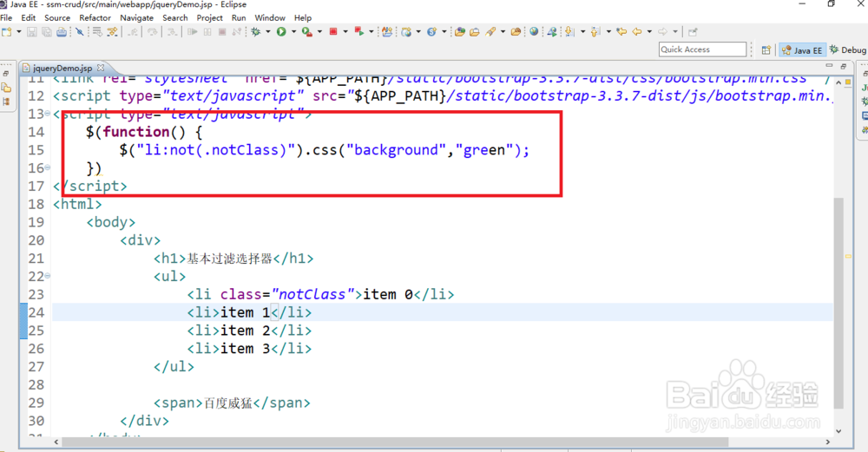
Task: Open the Search menu
Action: pos(175,17)
